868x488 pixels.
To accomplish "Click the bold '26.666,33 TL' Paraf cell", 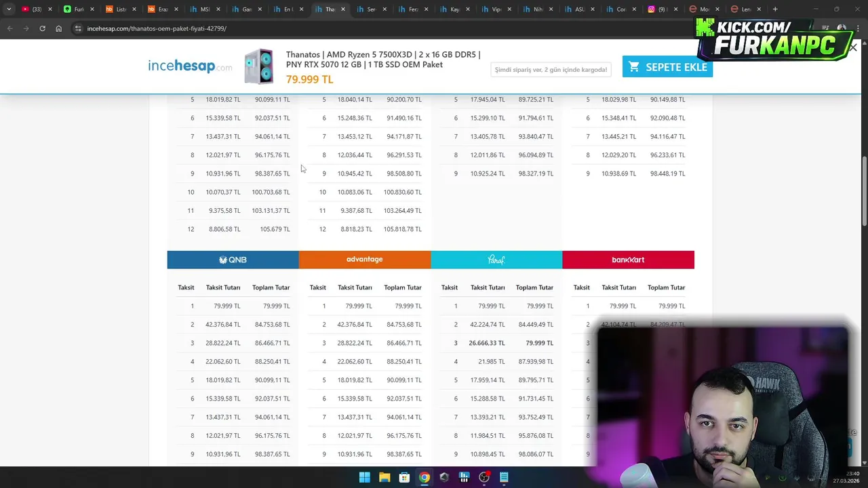I will (487, 343).
